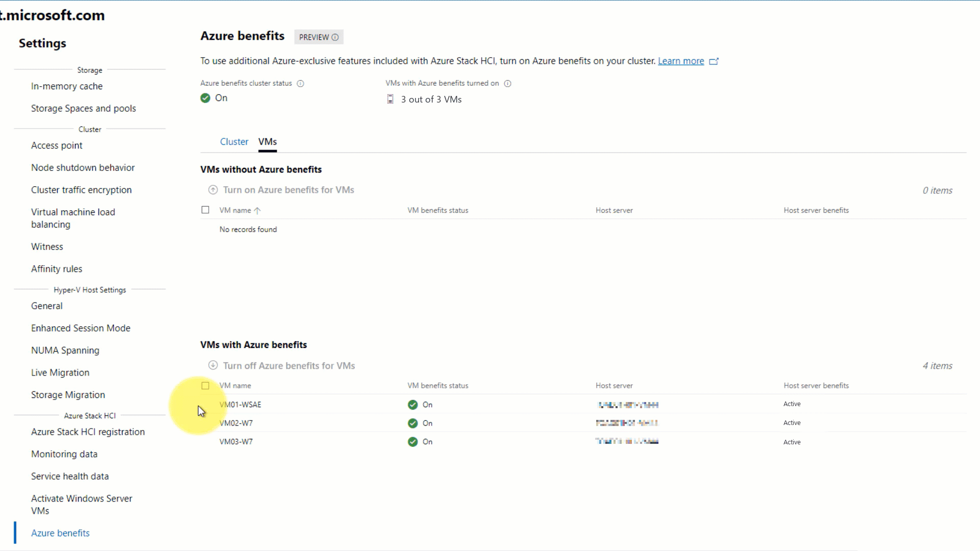Click the VM benefits status On icon for VM03-W7
980x551 pixels.
point(412,441)
